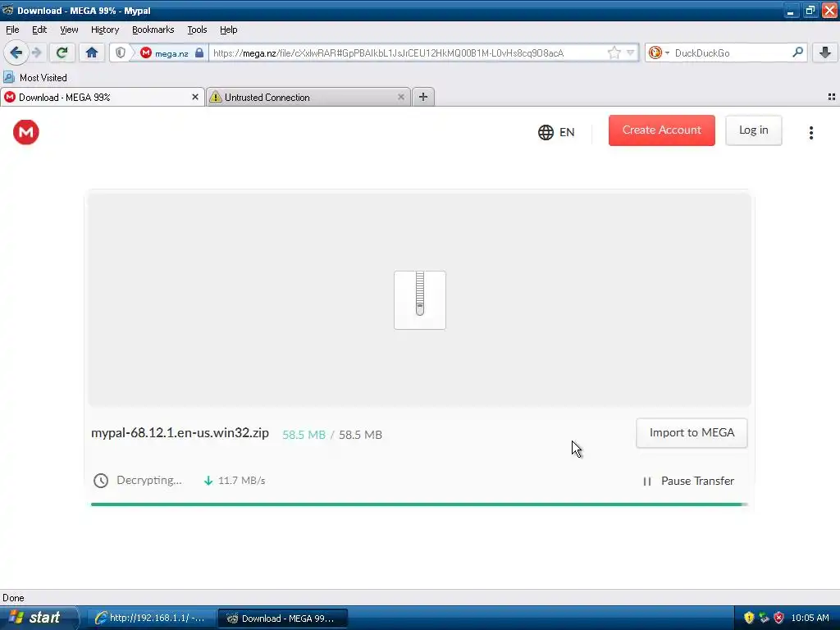
Task: Open the DuckDuckGo search engine selector
Action: click(659, 52)
